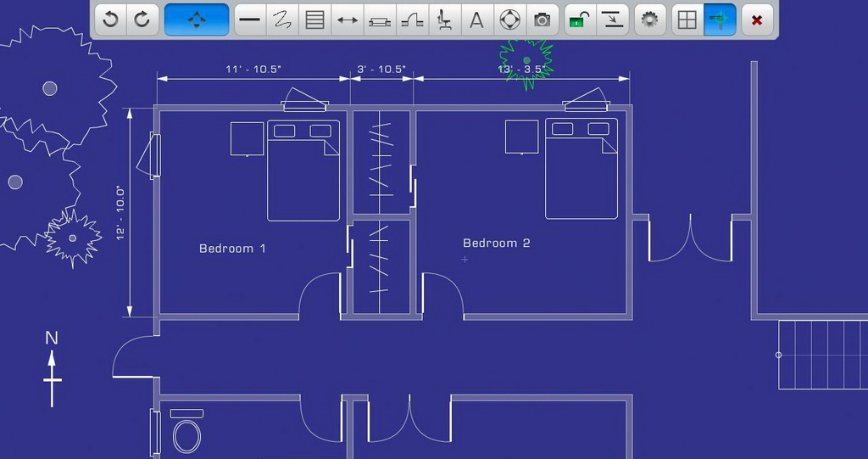Select the green highlighted shrub symbol

526,60
